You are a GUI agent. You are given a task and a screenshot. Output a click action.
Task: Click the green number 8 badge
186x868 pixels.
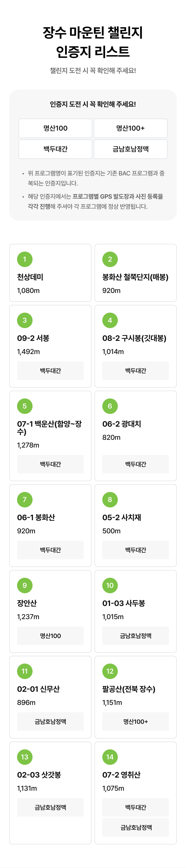click(110, 499)
